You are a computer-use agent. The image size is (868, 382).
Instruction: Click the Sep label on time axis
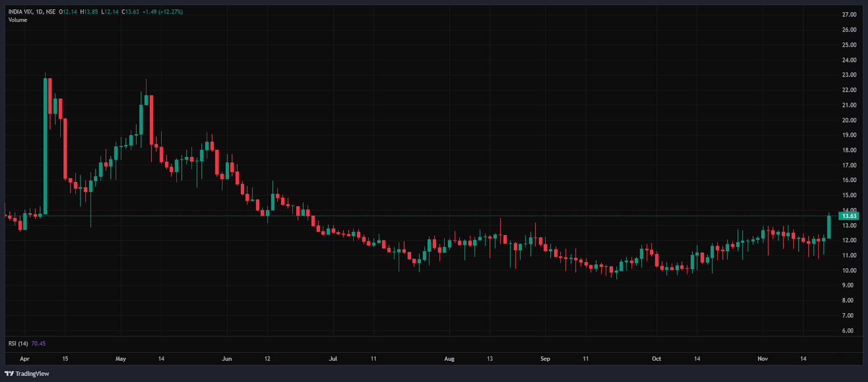coord(545,359)
